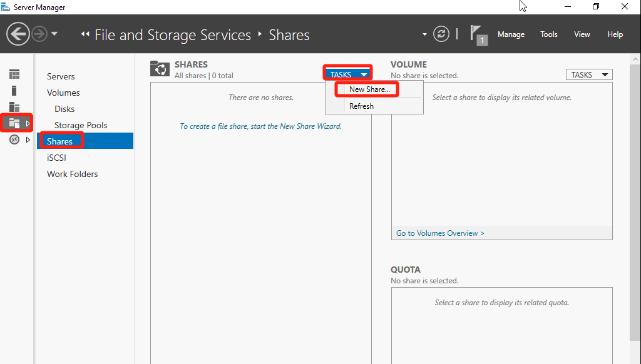Choose New Share... from the tasks menu

click(369, 89)
